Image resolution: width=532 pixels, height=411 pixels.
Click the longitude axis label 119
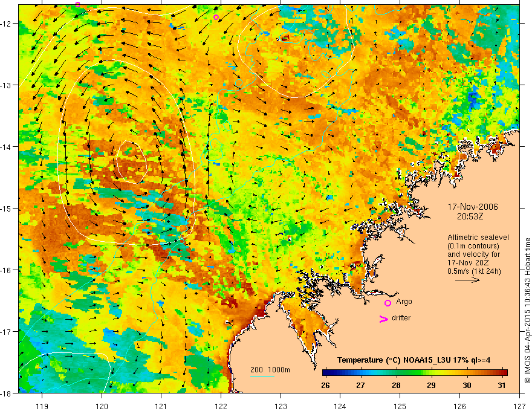42,406
